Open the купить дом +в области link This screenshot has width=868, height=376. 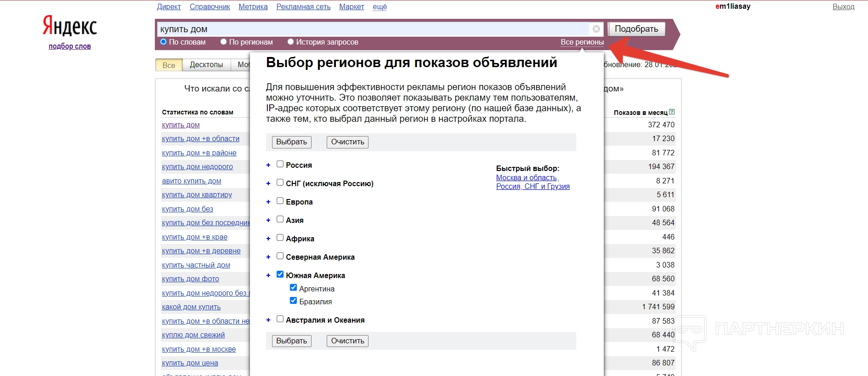[200, 138]
